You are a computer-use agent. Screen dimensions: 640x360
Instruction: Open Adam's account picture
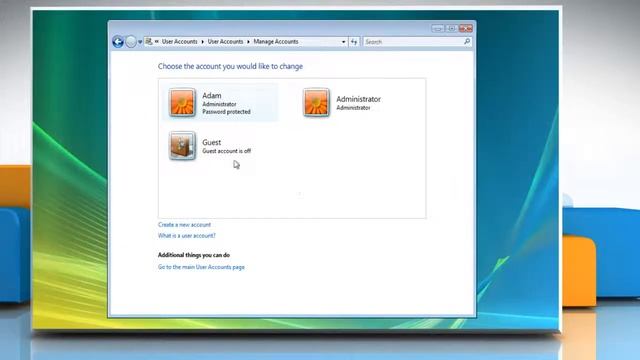[x=182, y=102]
